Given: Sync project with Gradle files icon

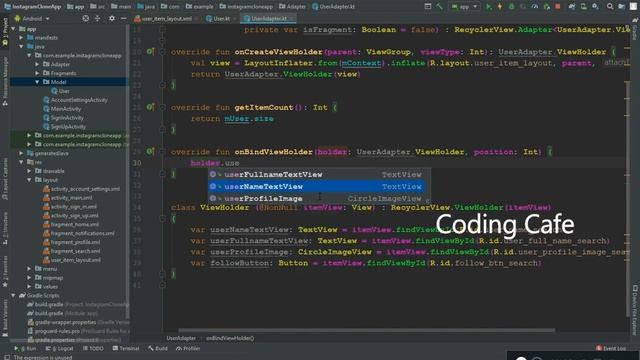Looking at the screenshot, I should (572, 6).
